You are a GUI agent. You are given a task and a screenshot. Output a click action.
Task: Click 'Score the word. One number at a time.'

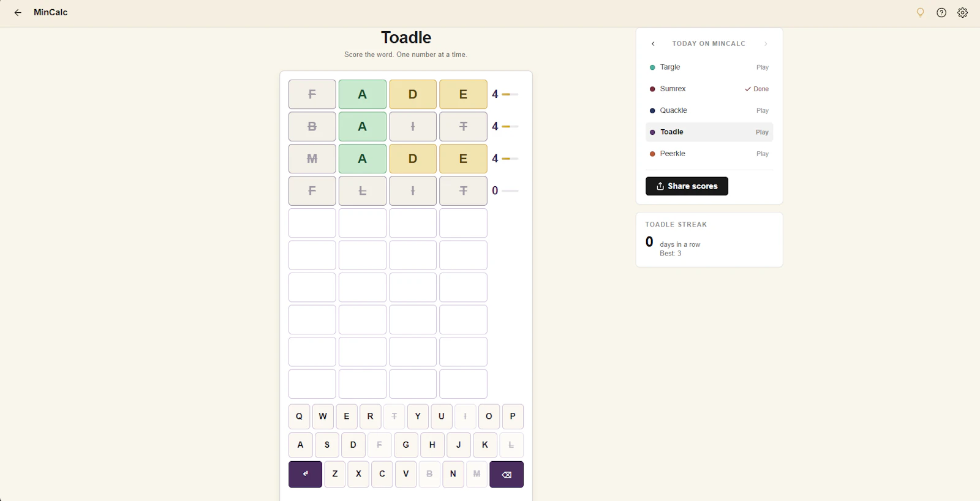pos(405,55)
